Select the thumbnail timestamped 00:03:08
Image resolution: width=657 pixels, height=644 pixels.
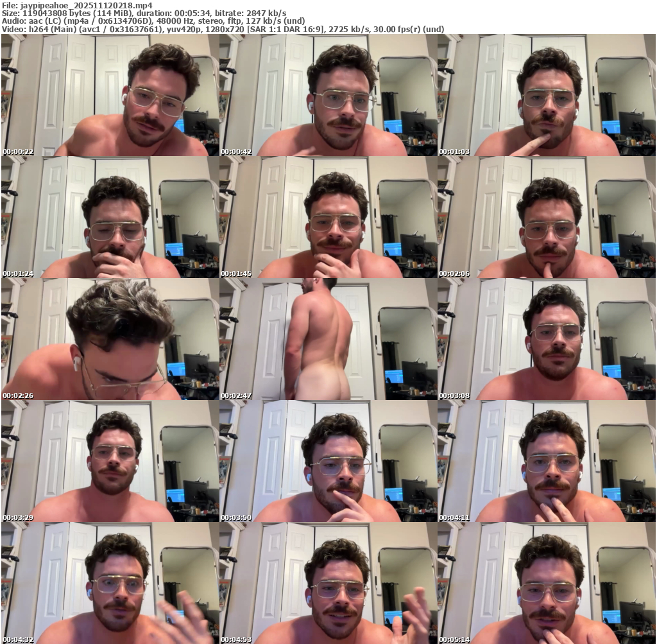coord(547,339)
